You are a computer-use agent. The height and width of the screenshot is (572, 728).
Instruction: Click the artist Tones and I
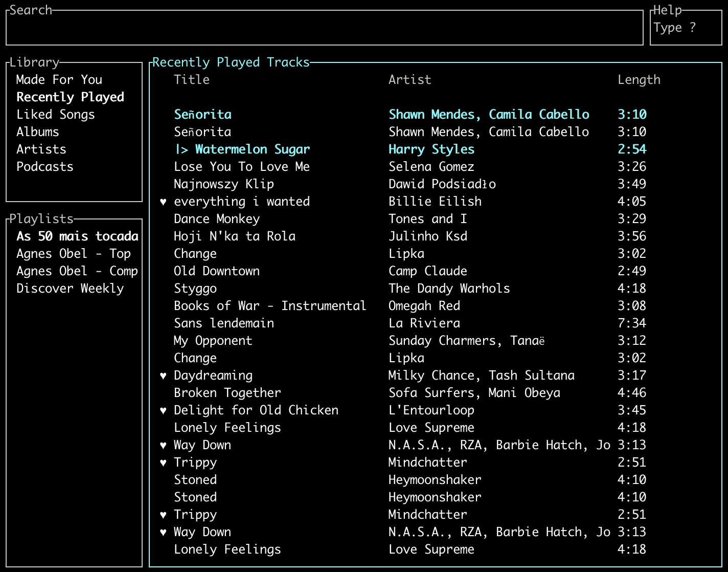click(428, 219)
